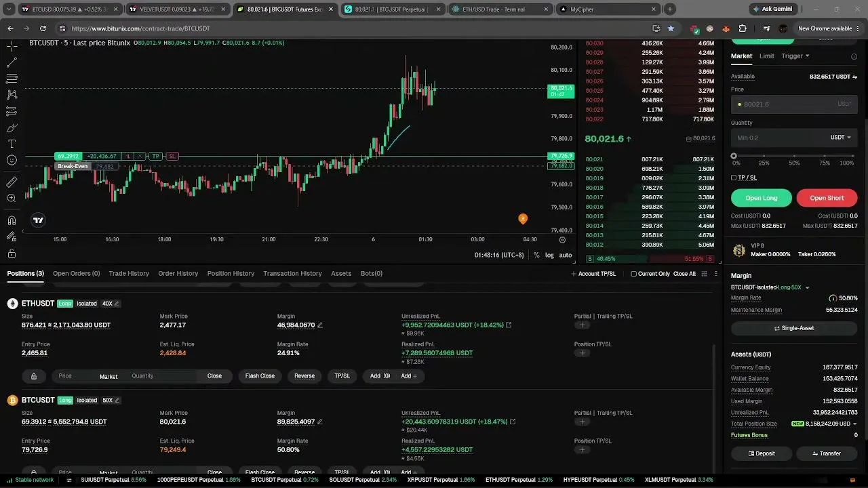Select the brush drawing tool
This screenshot has height=488, width=868.
coord(12,127)
